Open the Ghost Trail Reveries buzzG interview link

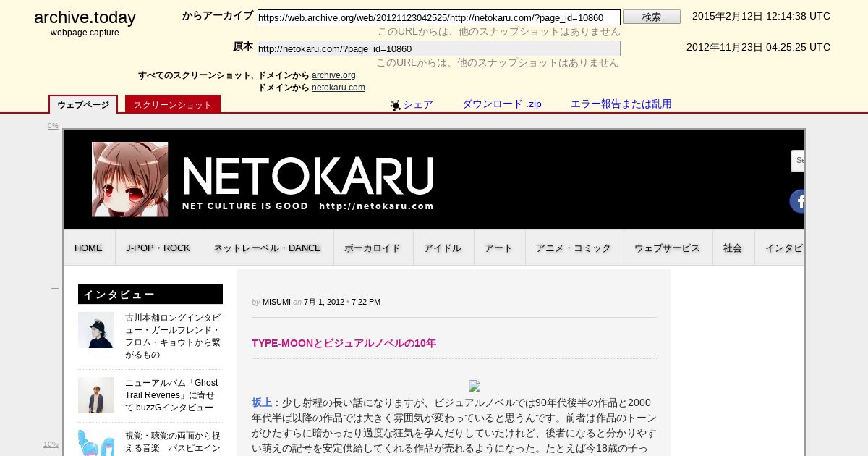coord(171,395)
